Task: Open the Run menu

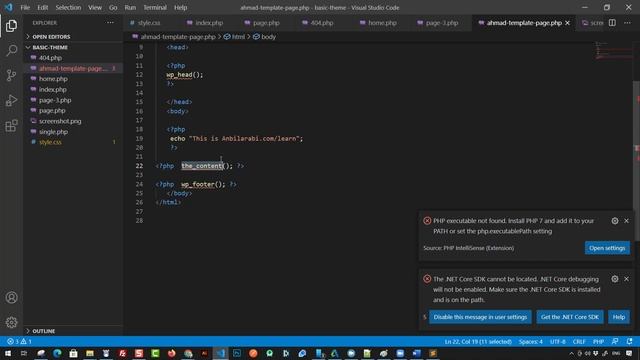Action: click(130, 7)
